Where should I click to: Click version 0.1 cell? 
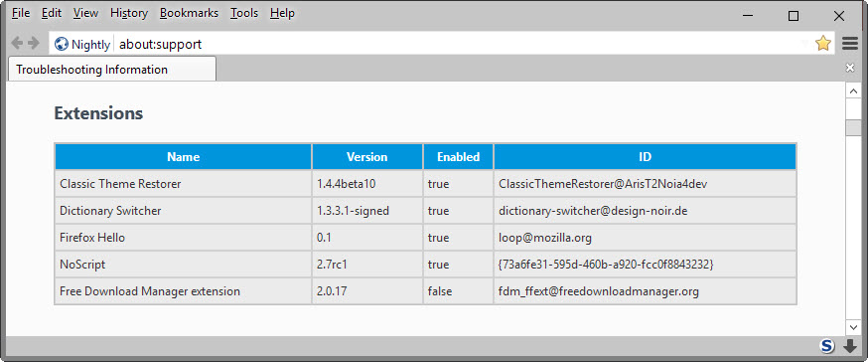point(367,238)
